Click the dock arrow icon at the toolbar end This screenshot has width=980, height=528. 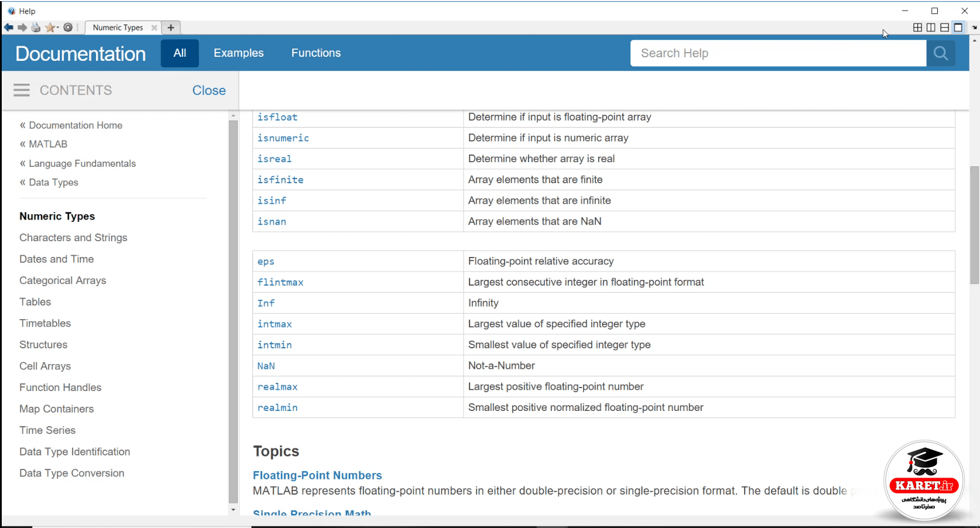click(974, 28)
